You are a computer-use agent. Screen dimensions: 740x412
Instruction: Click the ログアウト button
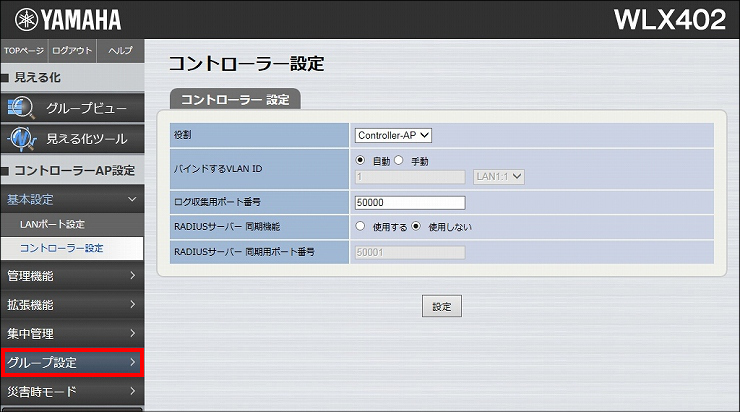pyautogui.click(x=72, y=50)
